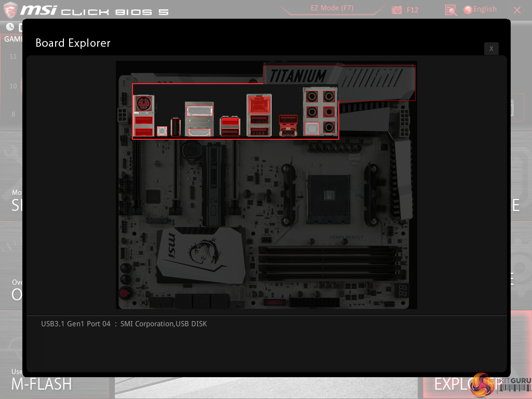Click the lower USB port below PS/2
Image resolution: width=532 pixels, height=399 pixels.
pyautogui.click(x=143, y=132)
